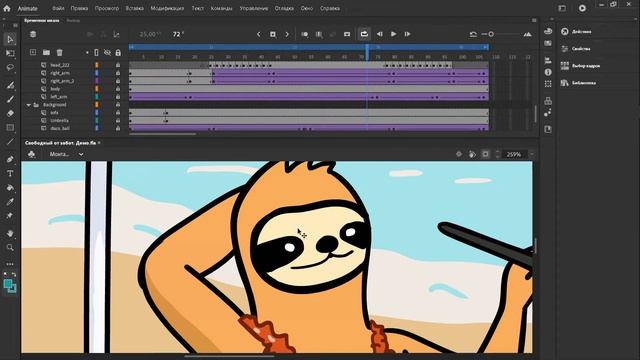640x360 pixels.
Task: Select the umbrella layer
Action: point(60,120)
